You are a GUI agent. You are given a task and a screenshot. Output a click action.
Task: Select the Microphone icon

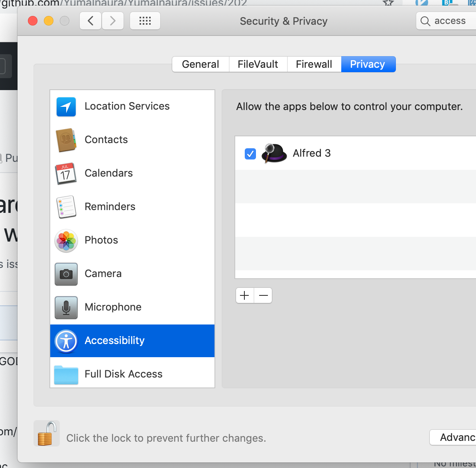coord(66,307)
